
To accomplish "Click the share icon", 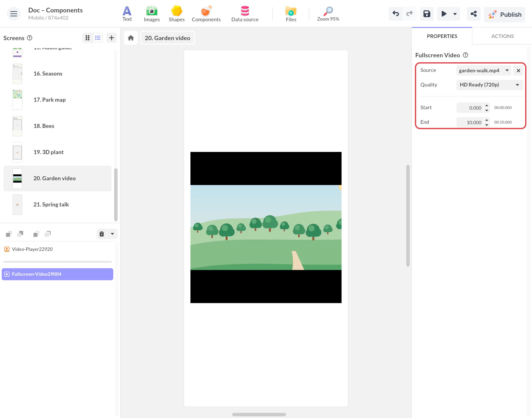I will click(x=473, y=14).
